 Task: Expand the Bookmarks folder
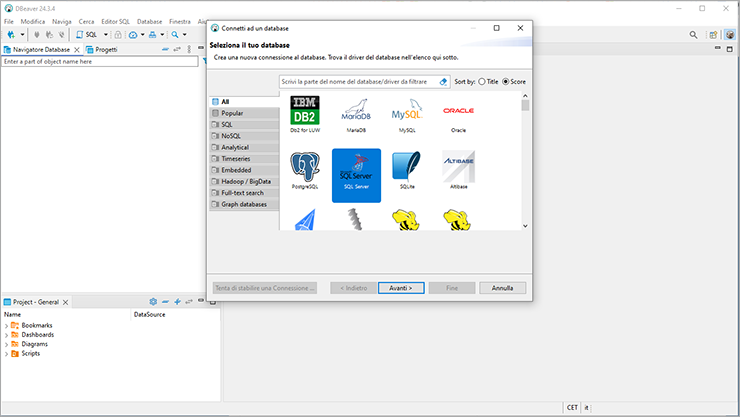click(6, 325)
